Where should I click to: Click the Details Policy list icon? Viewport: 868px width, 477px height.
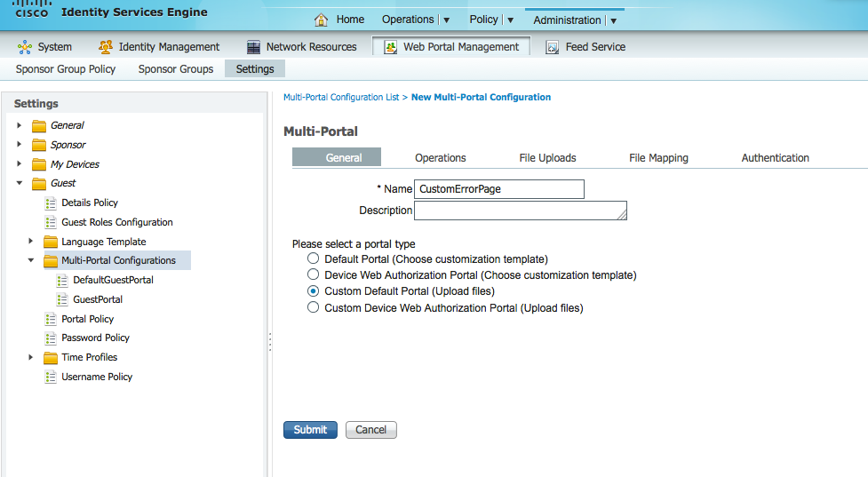click(x=51, y=203)
